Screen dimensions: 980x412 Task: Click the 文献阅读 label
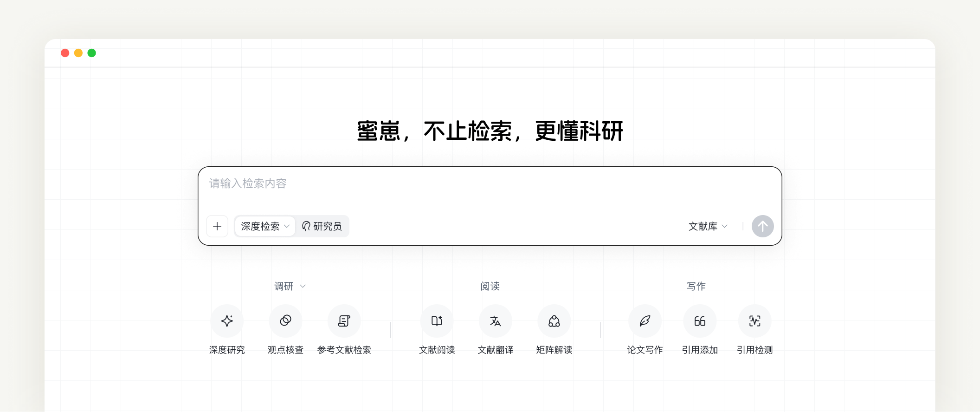tap(437, 350)
